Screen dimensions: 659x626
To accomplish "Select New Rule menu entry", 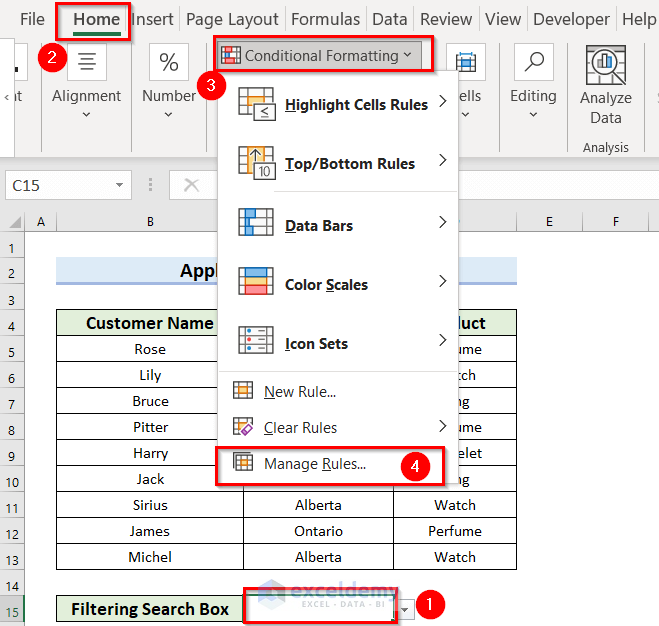I will [300, 392].
